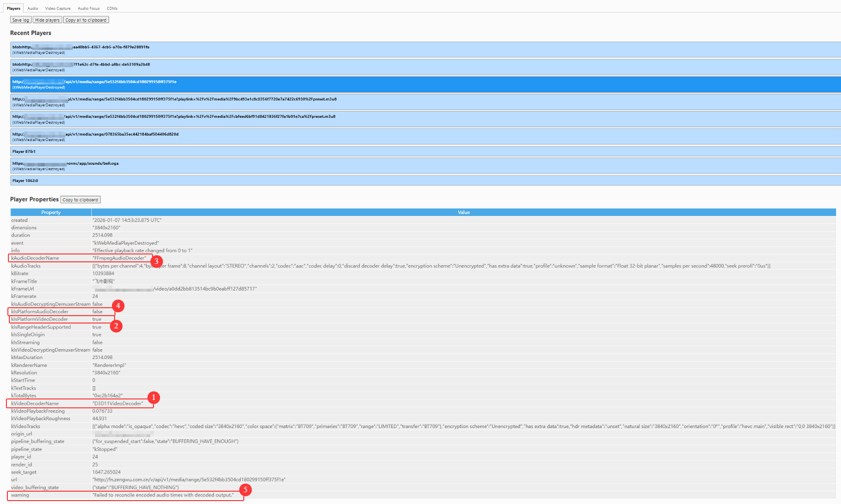Click red annotation circle number 4
This screenshot has width=841, height=504.
pos(118,306)
